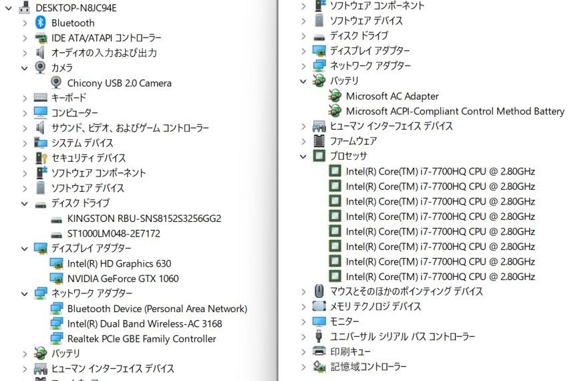Click the Microsoft AC Adapter battery icon

click(x=335, y=96)
